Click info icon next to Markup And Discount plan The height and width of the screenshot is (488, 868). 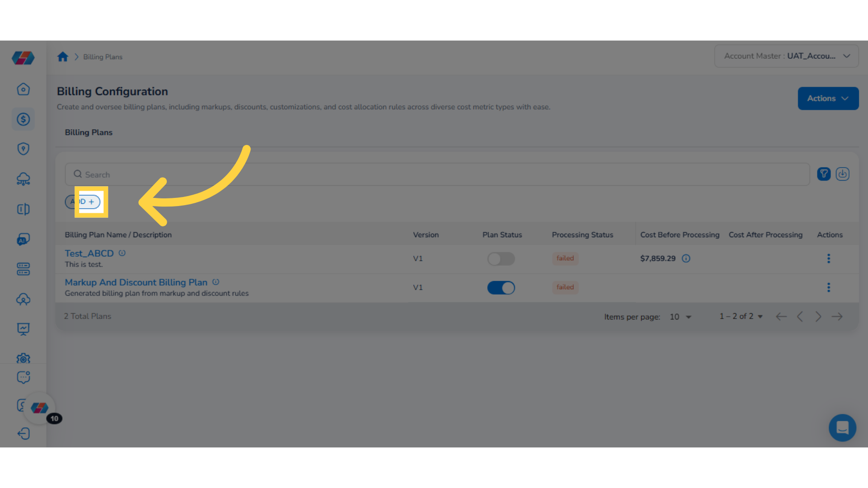point(216,282)
